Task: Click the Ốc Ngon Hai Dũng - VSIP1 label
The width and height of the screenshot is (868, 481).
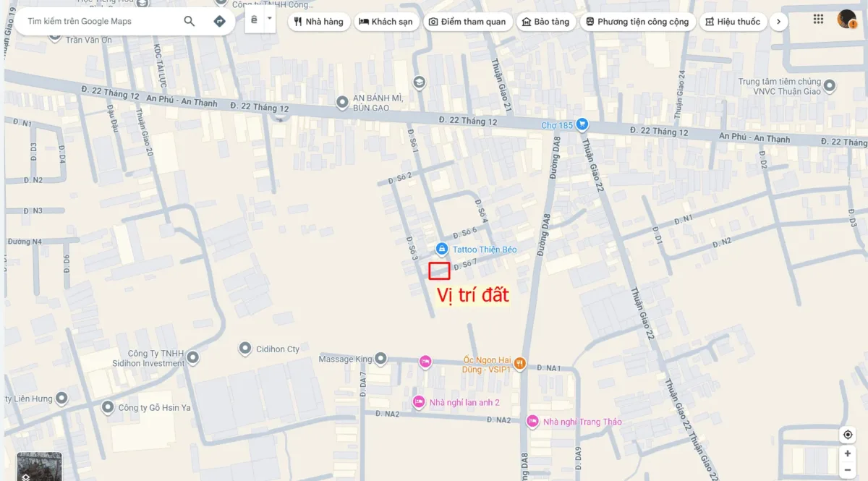Action: 487,364
